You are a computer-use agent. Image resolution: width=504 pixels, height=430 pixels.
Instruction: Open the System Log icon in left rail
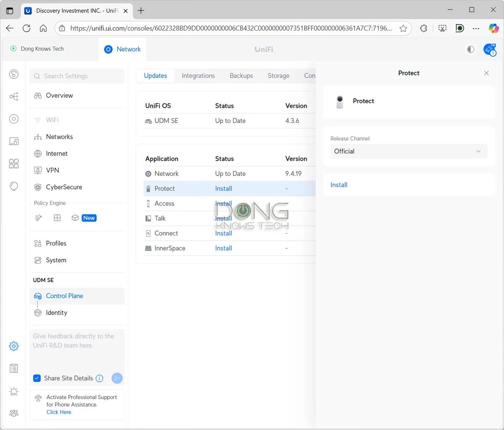coord(14,368)
